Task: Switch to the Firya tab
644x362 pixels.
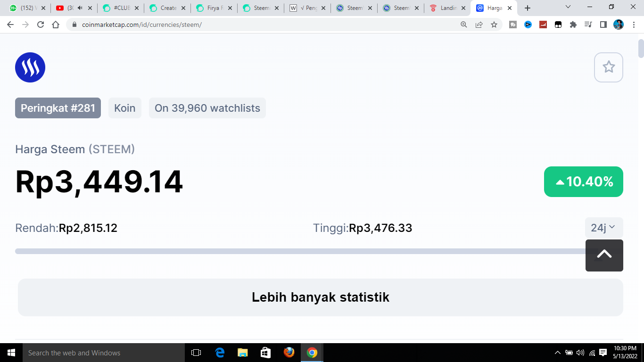Action: click(214, 8)
